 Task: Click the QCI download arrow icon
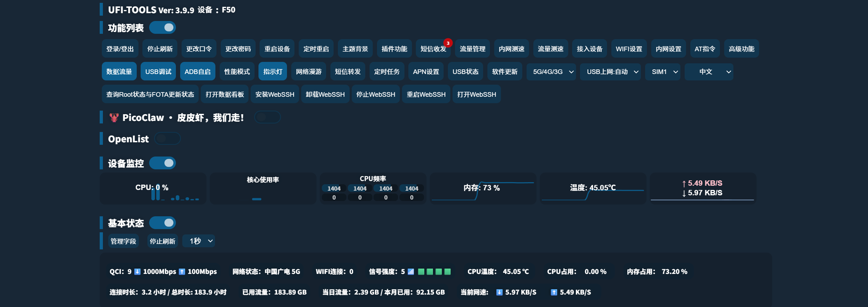point(137,272)
